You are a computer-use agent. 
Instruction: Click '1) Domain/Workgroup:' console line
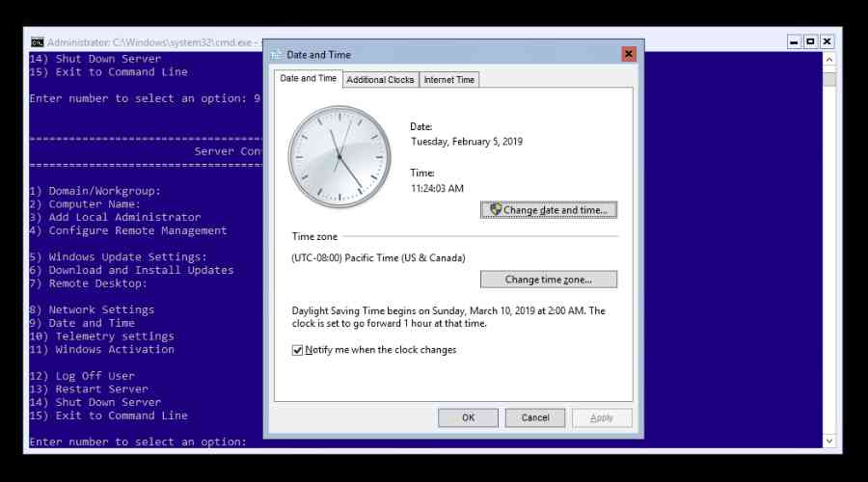pos(95,191)
